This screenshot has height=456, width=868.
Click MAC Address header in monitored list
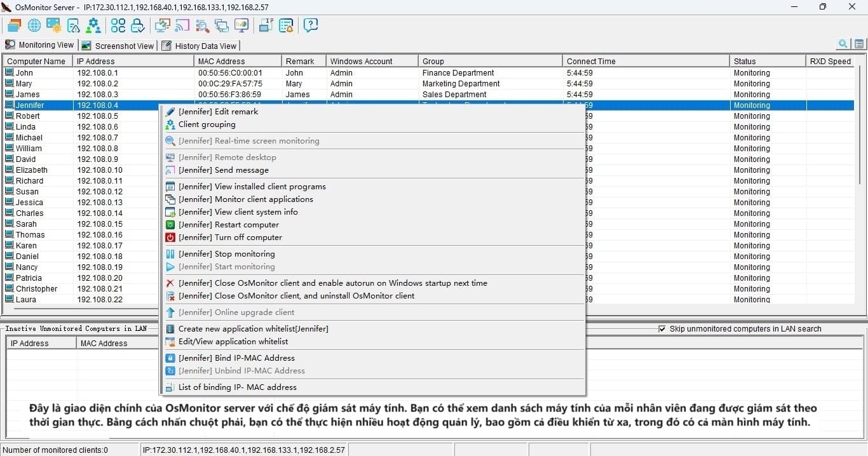click(x=238, y=62)
